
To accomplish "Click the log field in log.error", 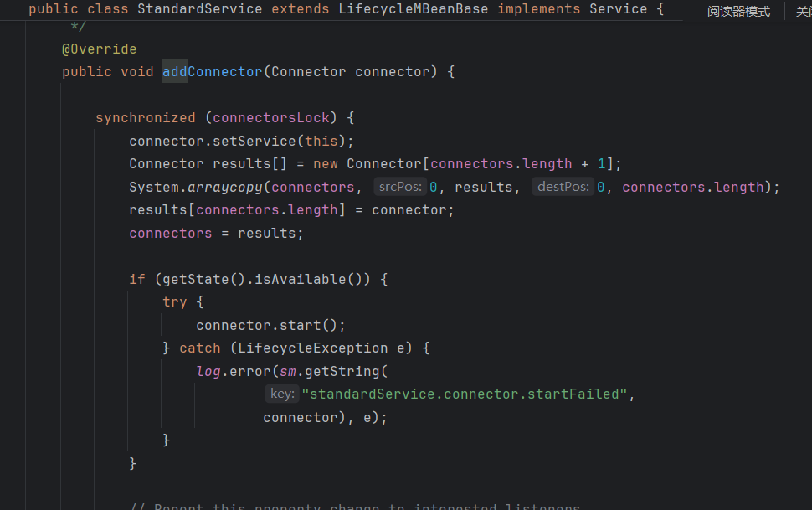I will point(208,370).
